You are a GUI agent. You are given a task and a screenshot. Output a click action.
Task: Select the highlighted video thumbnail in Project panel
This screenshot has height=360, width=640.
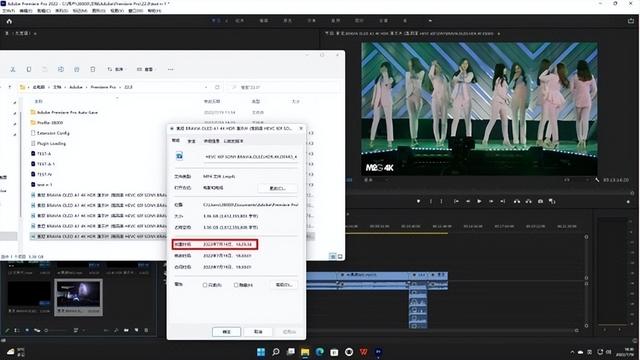pos(78,297)
